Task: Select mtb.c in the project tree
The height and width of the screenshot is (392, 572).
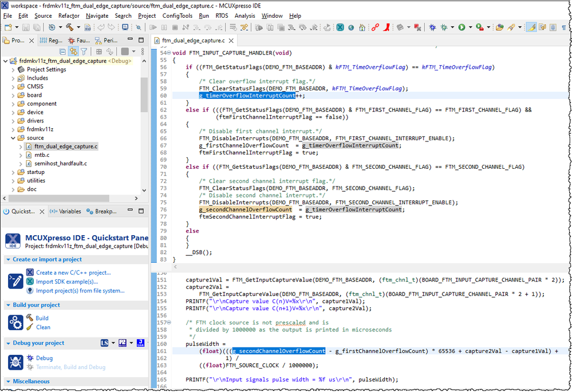Action: [42, 155]
